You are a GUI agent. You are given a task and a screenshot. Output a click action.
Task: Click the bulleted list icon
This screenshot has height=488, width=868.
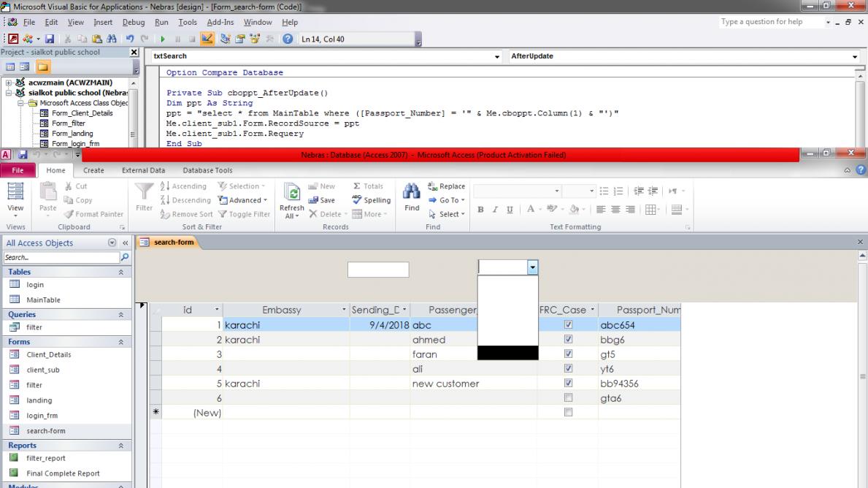604,191
